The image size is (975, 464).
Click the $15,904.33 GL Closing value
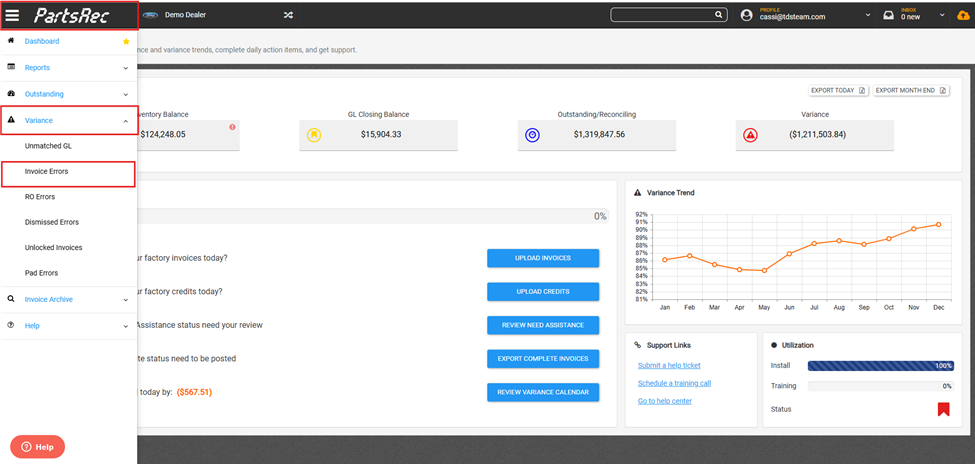coord(382,134)
